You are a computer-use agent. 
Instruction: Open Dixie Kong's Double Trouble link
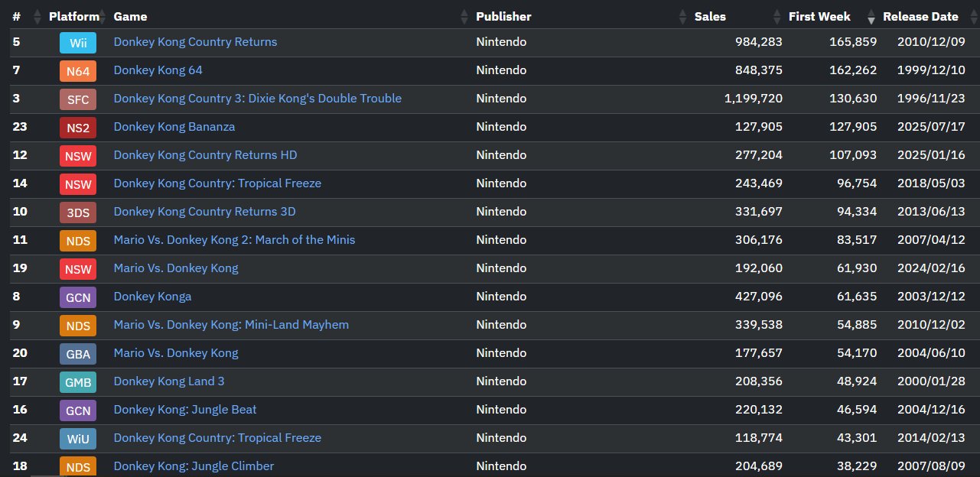258,99
